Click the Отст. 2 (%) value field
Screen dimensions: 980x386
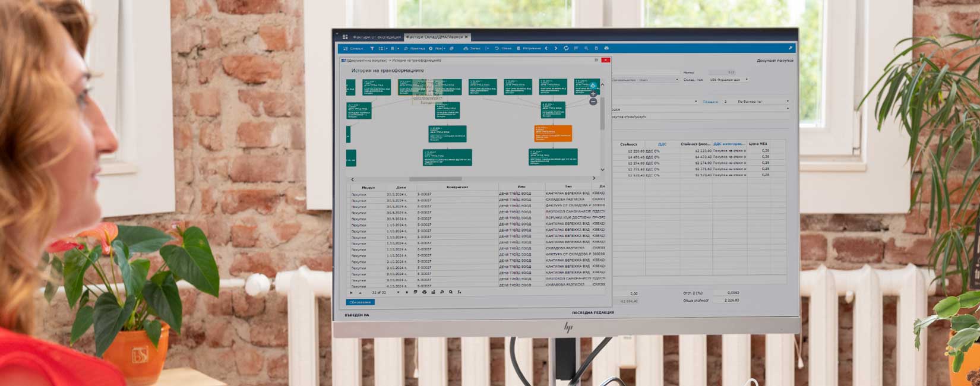[726, 293]
